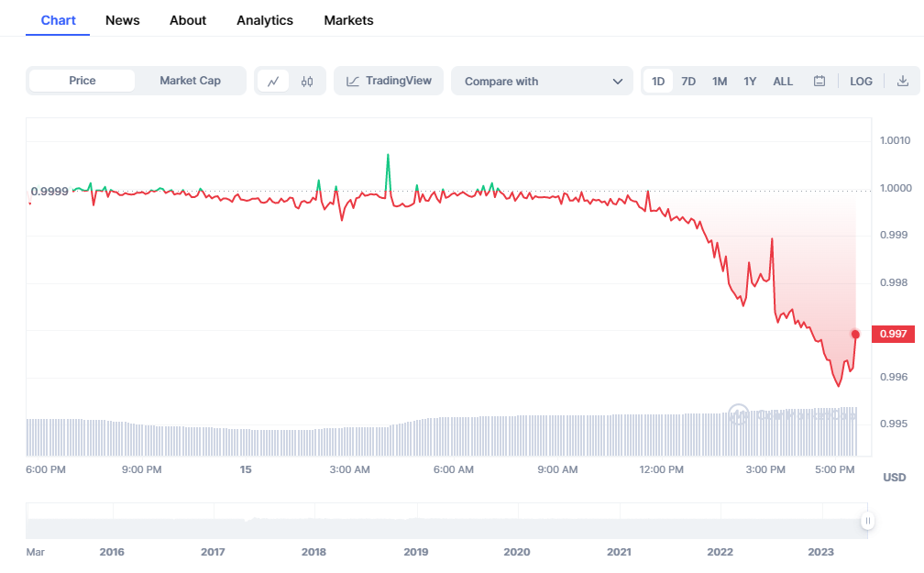Toggle the Price view

pyautogui.click(x=82, y=81)
